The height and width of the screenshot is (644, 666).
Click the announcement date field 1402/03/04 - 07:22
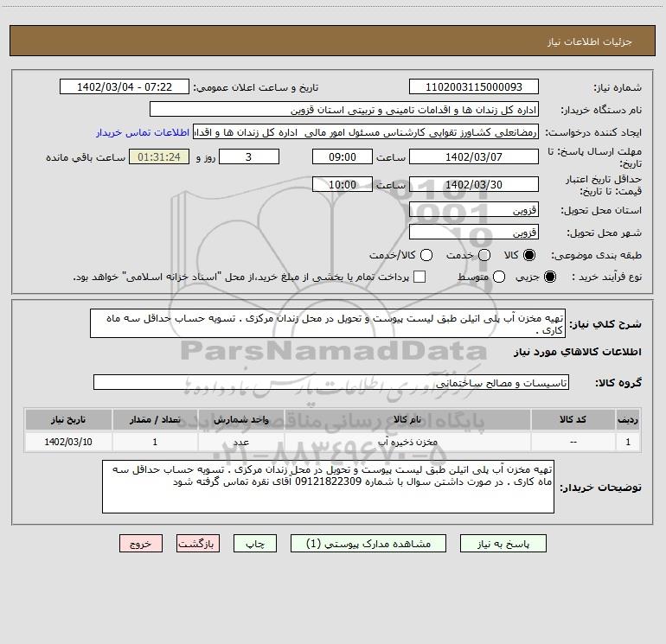[124, 86]
